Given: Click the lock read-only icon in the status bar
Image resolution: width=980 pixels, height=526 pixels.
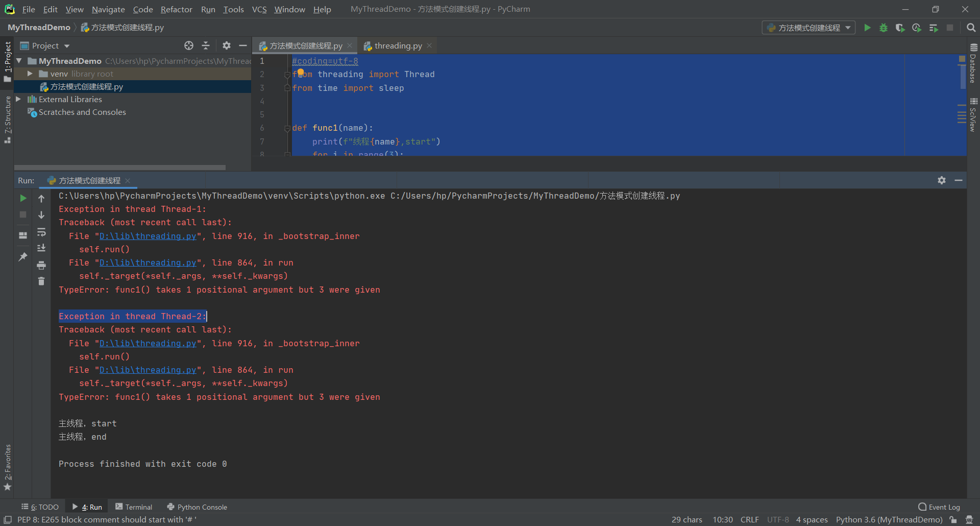Looking at the screenshot, I should pos(953,520).
